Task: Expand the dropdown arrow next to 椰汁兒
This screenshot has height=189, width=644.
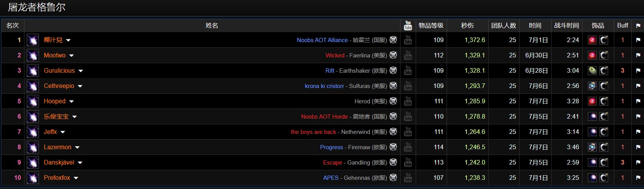Action: pyautogui.click(x=68, y=40)
